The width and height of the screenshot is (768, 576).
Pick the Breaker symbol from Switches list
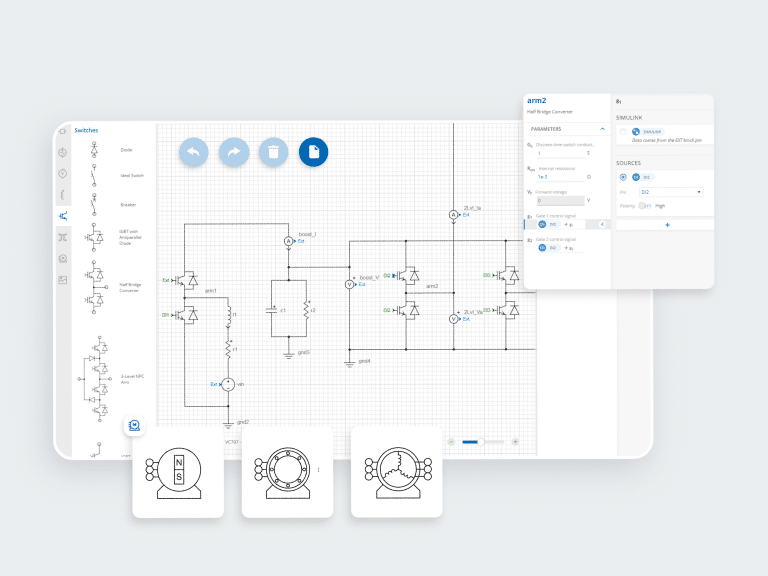tap(94, 205)
